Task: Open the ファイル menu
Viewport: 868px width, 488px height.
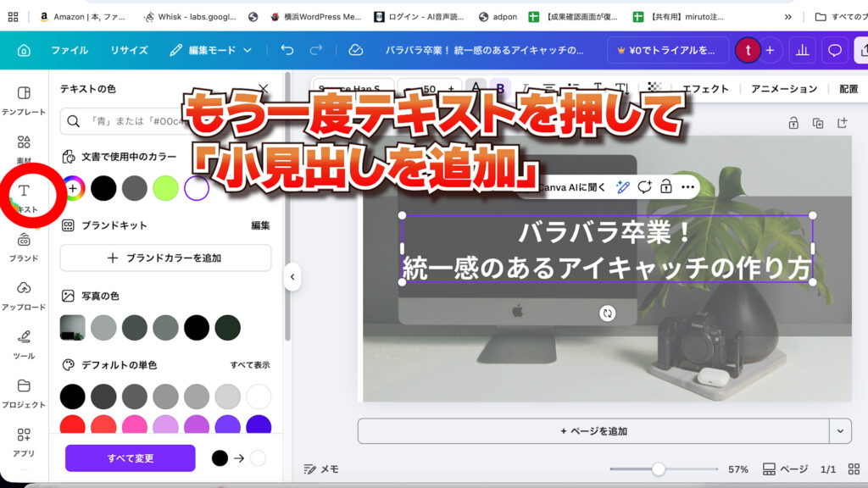Action: tap(70, 50)
